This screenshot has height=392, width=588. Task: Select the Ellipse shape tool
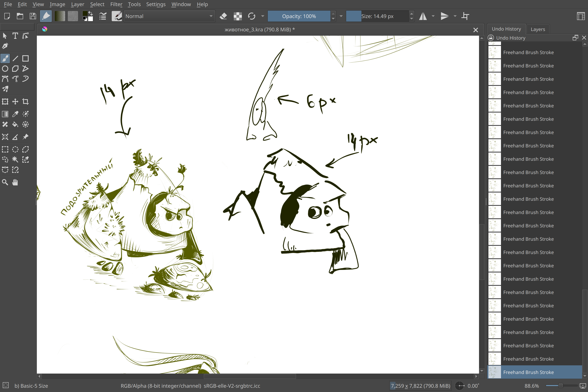(5, 68)
